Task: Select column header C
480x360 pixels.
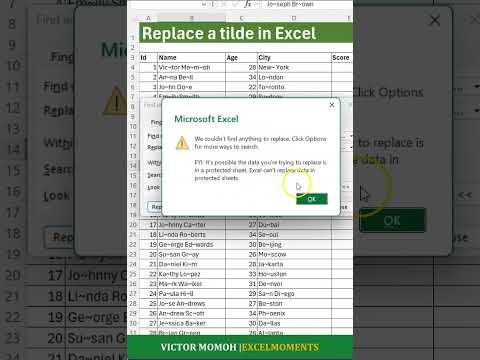Action: tap(241, 18)
